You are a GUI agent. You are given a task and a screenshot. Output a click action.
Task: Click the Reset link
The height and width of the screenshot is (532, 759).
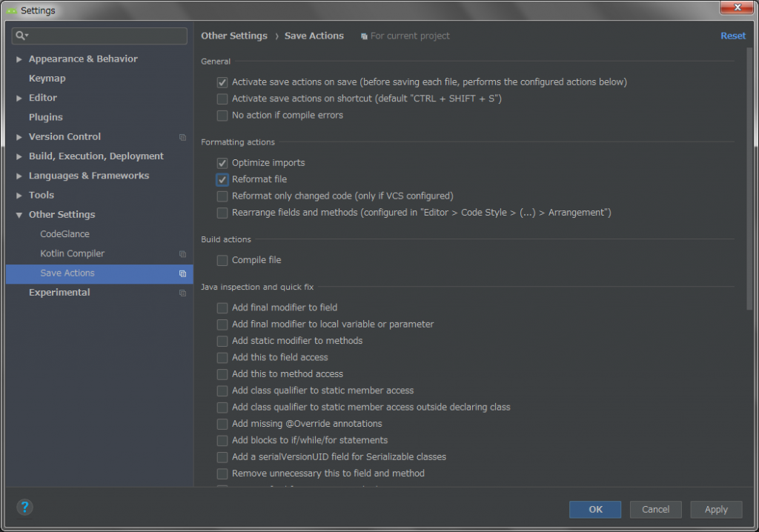(x=732, y=36)
